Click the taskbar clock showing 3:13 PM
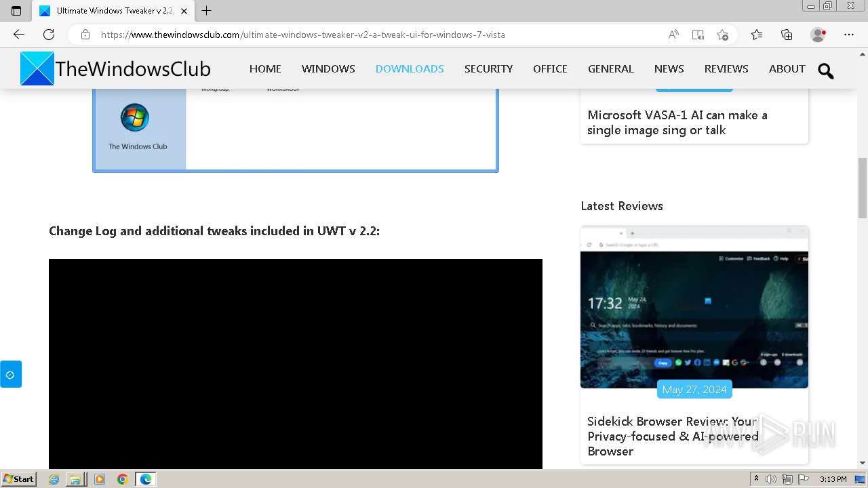Viewport: 868px width, 488px height. [x=833, y=479]
